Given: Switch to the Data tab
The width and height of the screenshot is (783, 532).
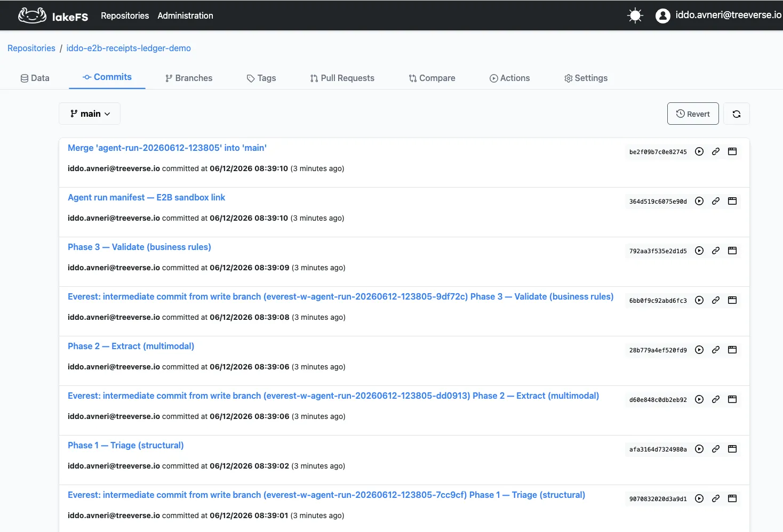Looking at the screenshot, I should tap(35, 78).
